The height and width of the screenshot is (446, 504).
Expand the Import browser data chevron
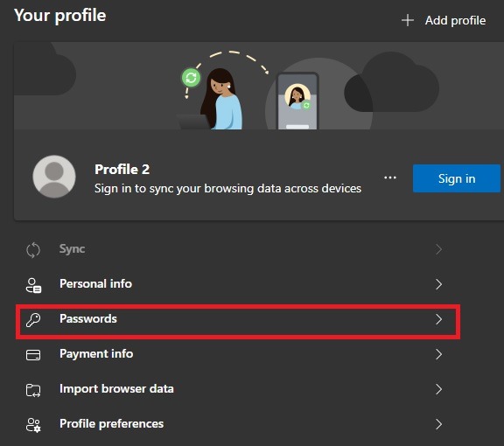point(438,389)
